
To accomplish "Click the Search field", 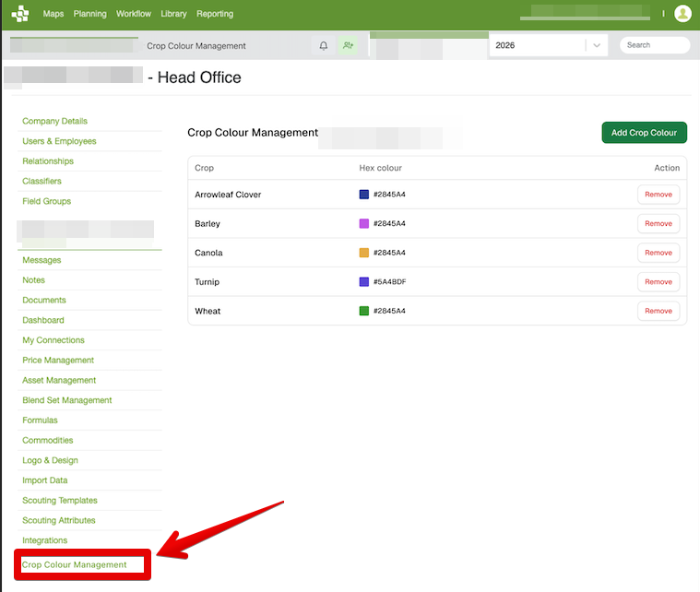I will pyautogui.click(x=655, y=45).
